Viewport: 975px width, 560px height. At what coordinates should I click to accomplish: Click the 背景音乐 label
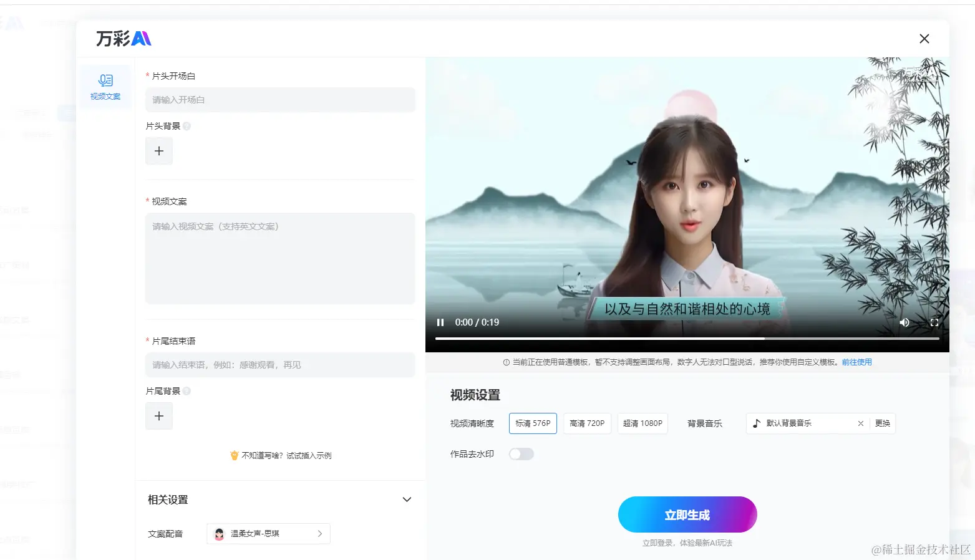[705, 423]
